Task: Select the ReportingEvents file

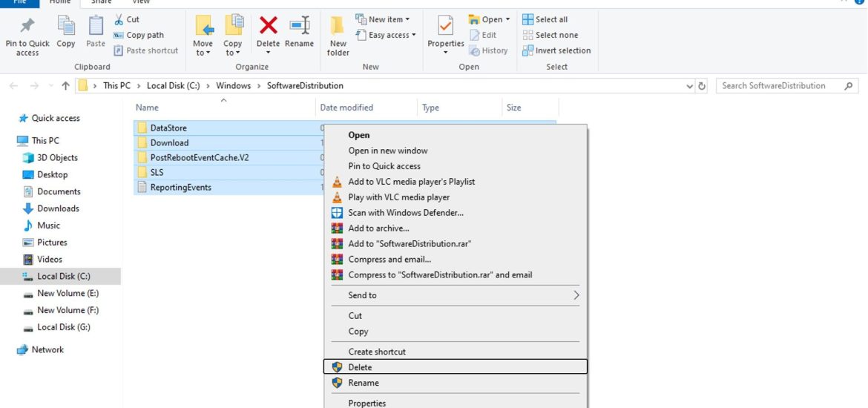Action: (x=180, y=188)
